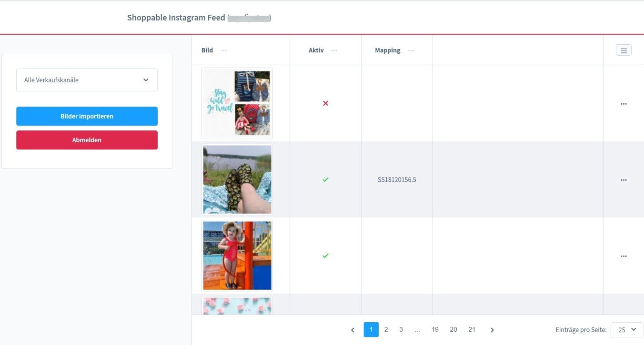
Task: Open the Bild column options ellipsis
Action: tap(223, 50)
